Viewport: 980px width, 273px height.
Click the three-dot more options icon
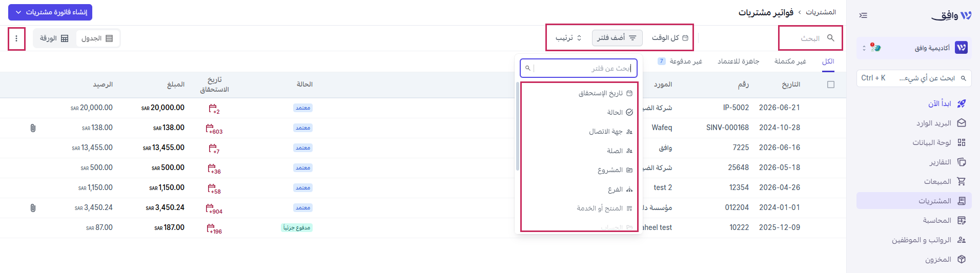(16, 38)
